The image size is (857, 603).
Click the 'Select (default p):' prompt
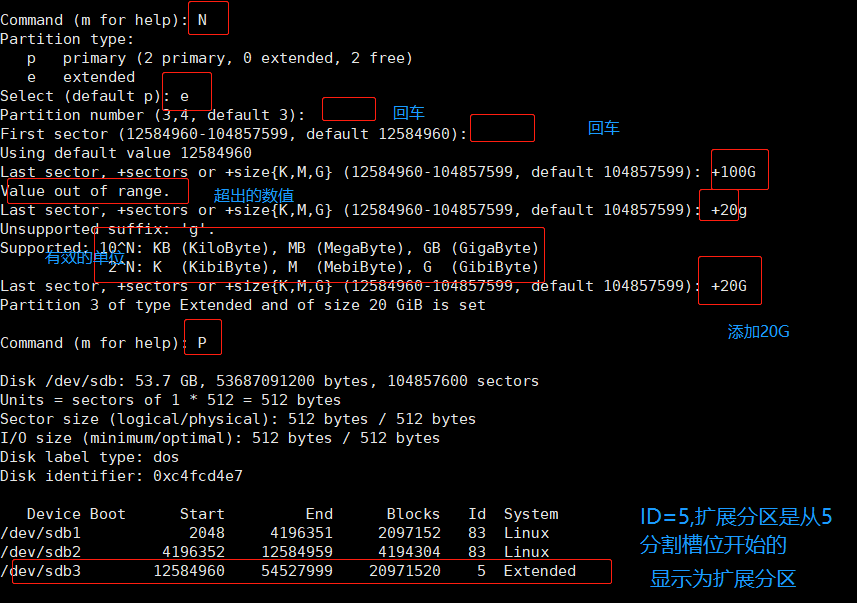(x=85, y=96)
